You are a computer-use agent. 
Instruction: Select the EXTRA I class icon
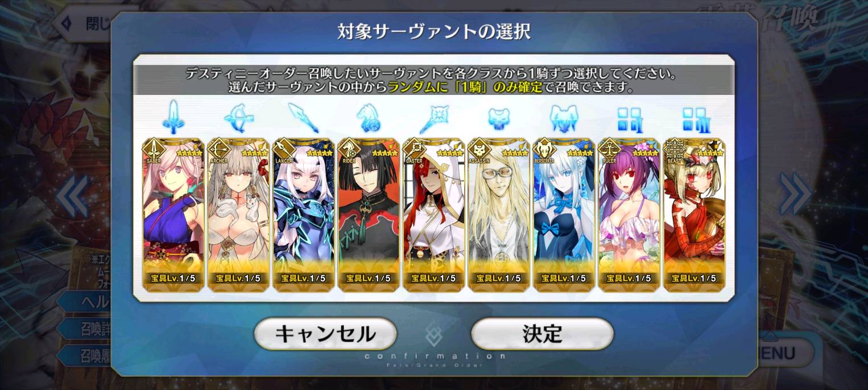point(630,118)
